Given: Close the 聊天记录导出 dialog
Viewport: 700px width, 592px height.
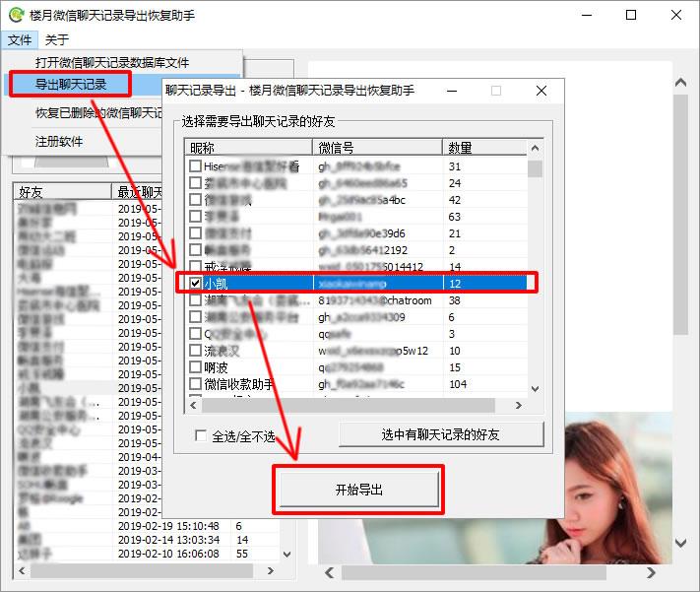Looking at the screenshot, I should [541, 91].
